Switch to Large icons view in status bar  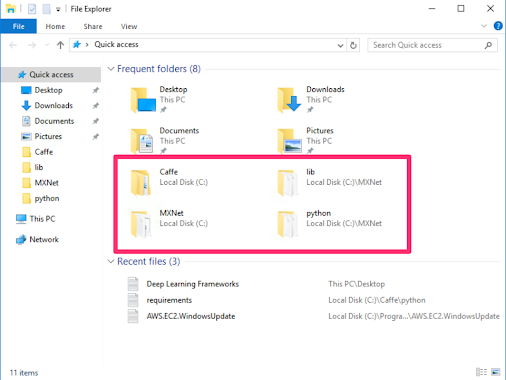point(496,372)
